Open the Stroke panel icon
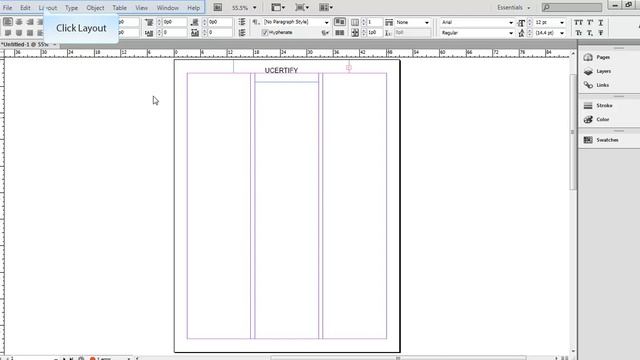This screenshot has height=360, width=640. point(588,105)
